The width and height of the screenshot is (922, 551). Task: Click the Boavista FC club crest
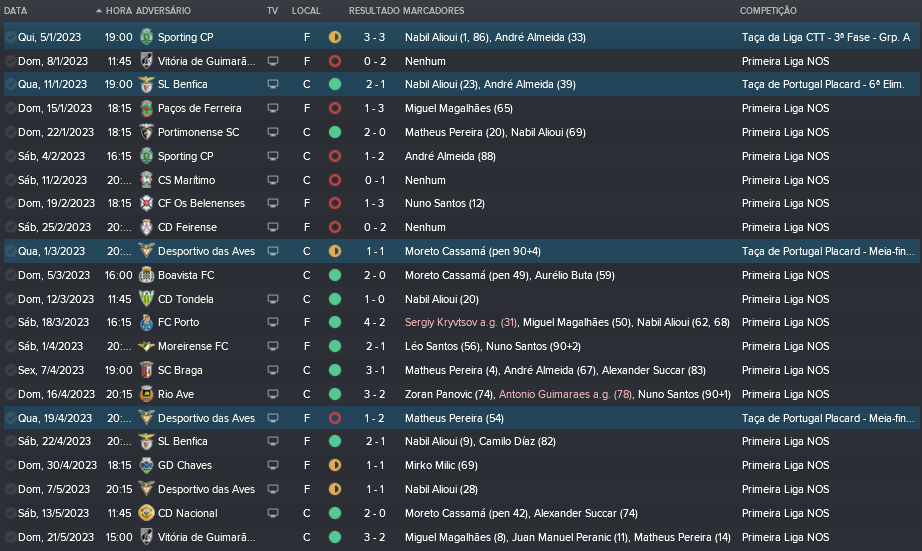tap(147, 275)
